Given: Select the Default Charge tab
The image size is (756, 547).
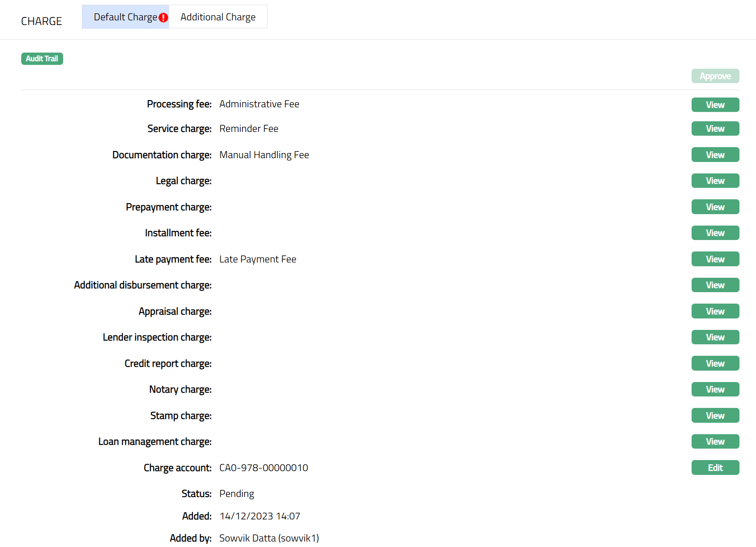Looking at the screenshot, I should coord(125,17).
